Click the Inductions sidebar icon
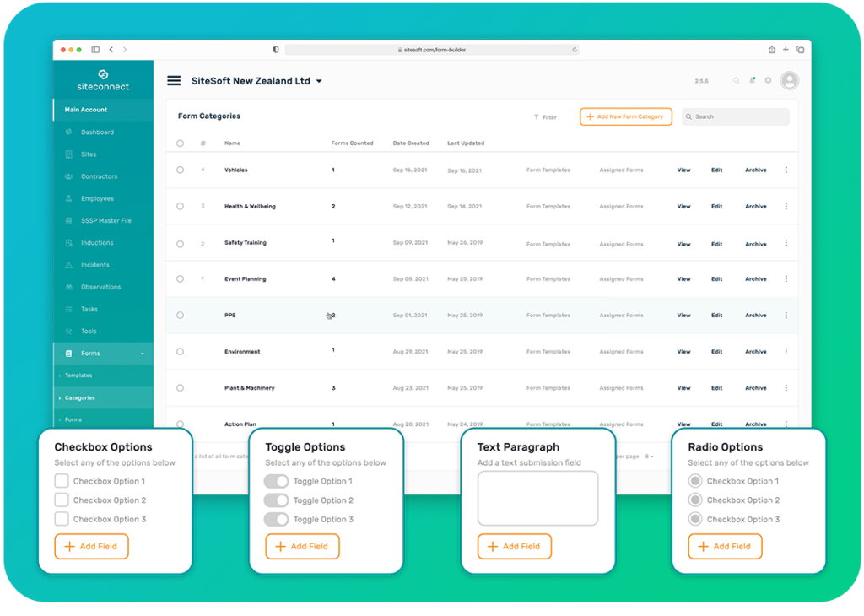Screen dimensions: 864x616 [69, 243]
